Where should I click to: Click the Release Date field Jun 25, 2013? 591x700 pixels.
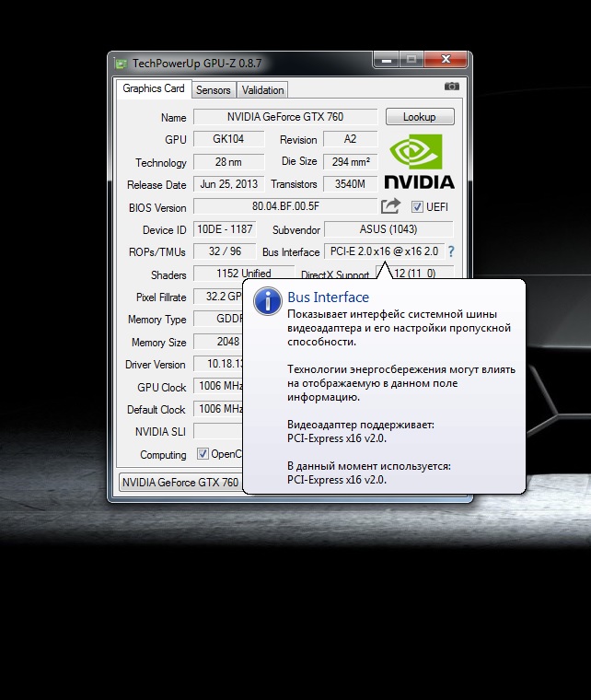click(x=229, y=184)
